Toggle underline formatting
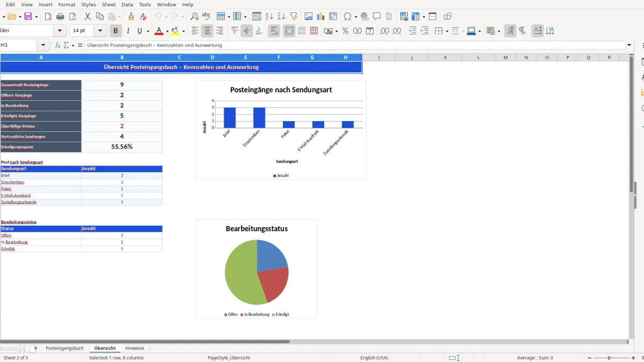This screenshot has width=644, height=362. click(140, 31)
